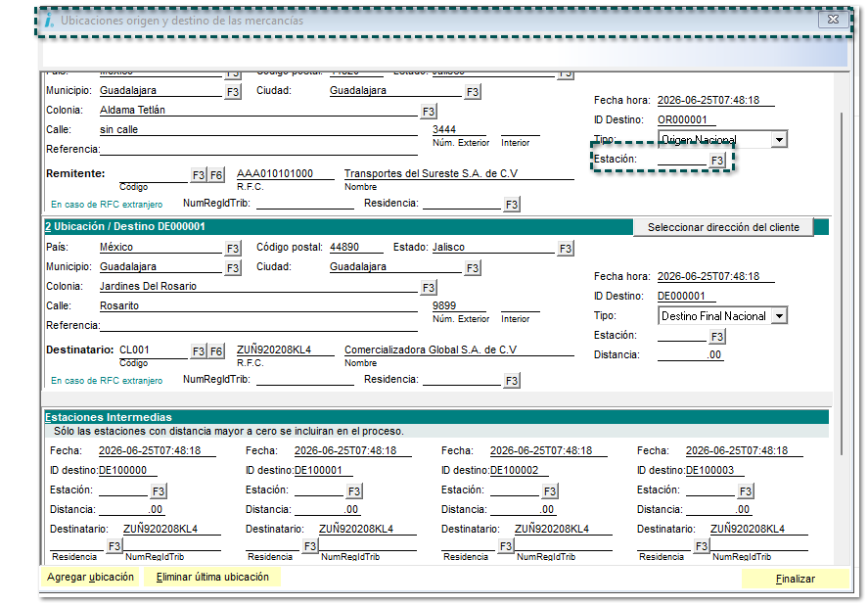Click En caso de RFC extranjero under Destinatario

click(x=107, y=381)
